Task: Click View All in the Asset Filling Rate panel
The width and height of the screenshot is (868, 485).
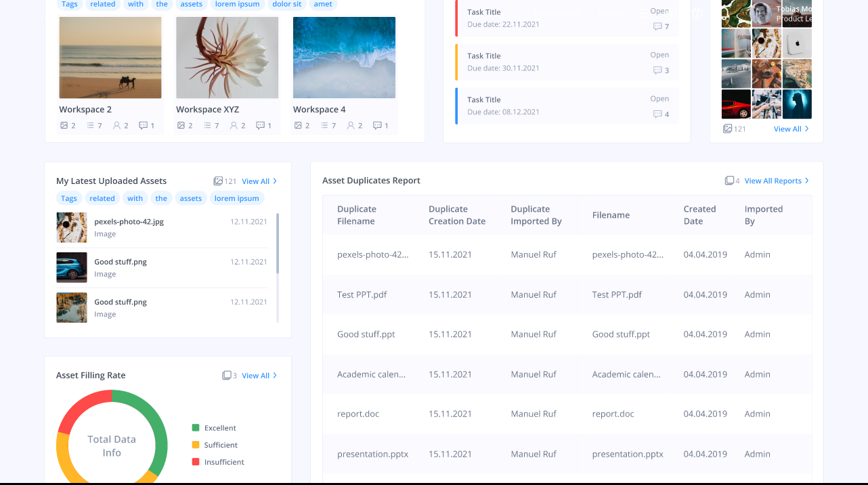Action: pos(255,375)
